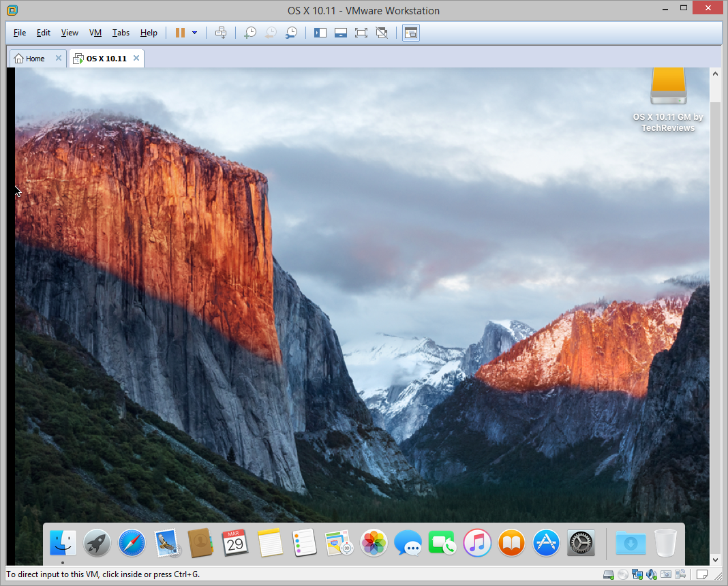Launch Safari from the Dock
Screen dimensions: 728x586
coord(132,542)
